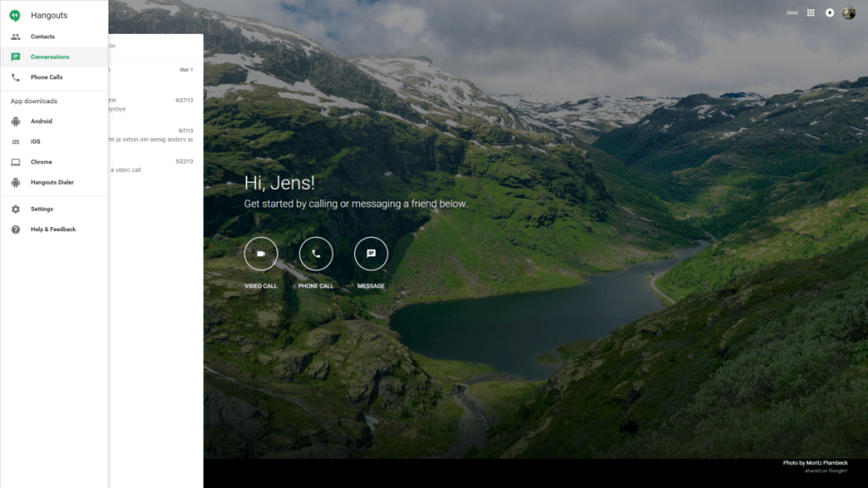Show Google notifications bell
The height and width of the screenshot is (488, 868).
point(830,13)
